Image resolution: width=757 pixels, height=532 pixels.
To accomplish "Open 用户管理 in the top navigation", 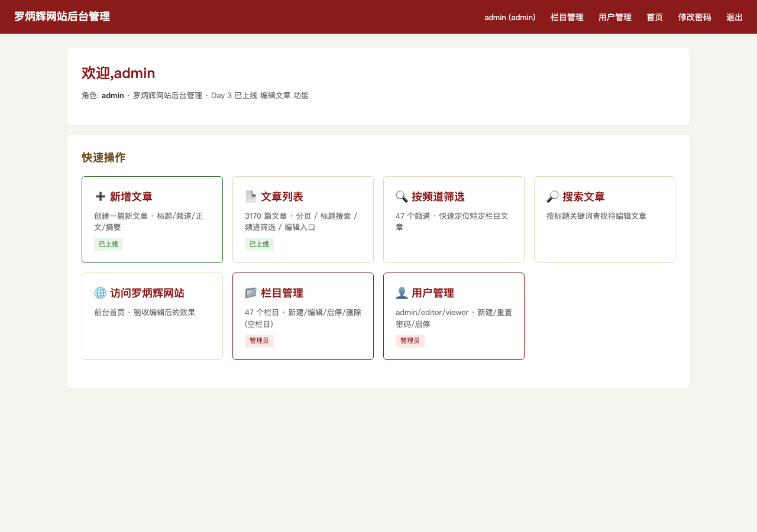I will coord(615,17).
